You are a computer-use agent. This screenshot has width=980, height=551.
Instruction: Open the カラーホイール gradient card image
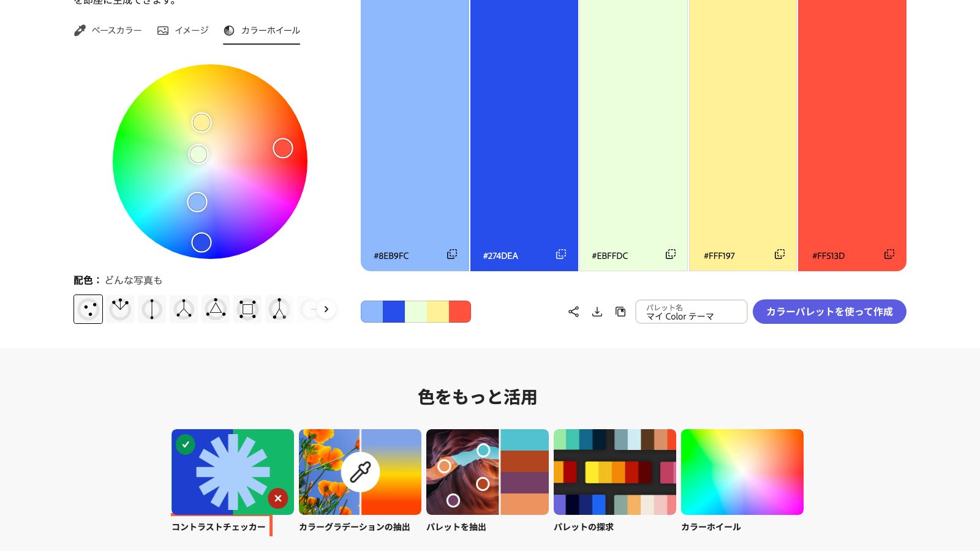click(742, 472)
